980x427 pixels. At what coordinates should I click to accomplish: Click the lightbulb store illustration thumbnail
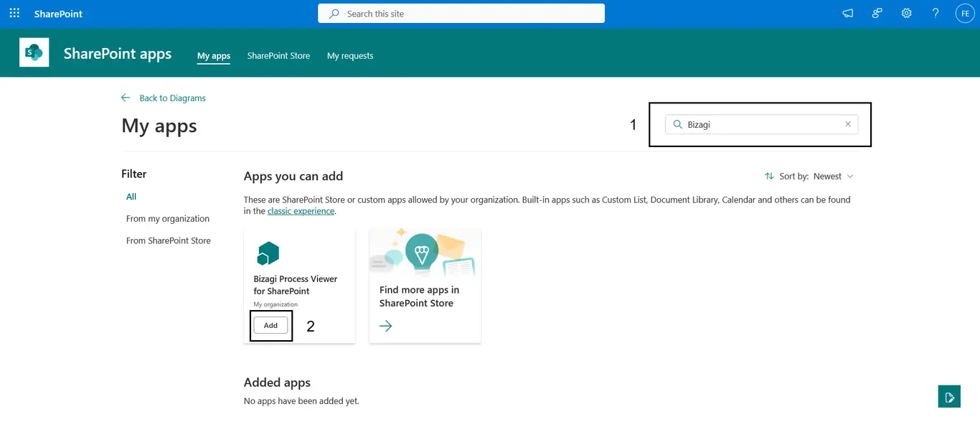point(425,253)
